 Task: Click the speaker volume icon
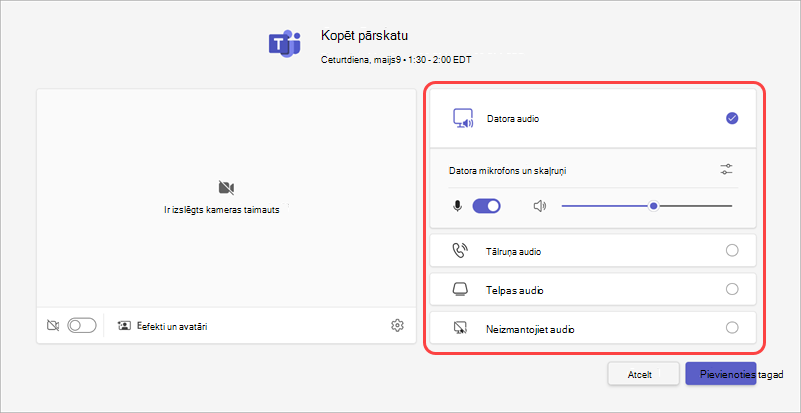pyautogui.click(x=539, y=206)
